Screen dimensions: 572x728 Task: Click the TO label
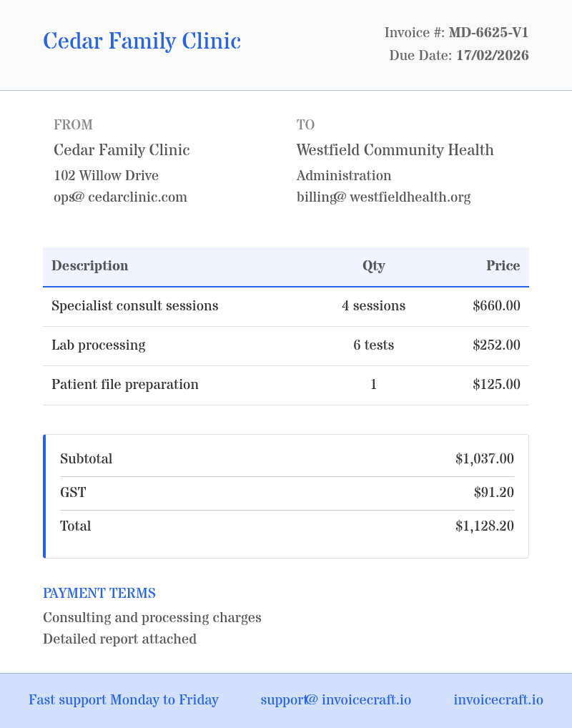305,124
